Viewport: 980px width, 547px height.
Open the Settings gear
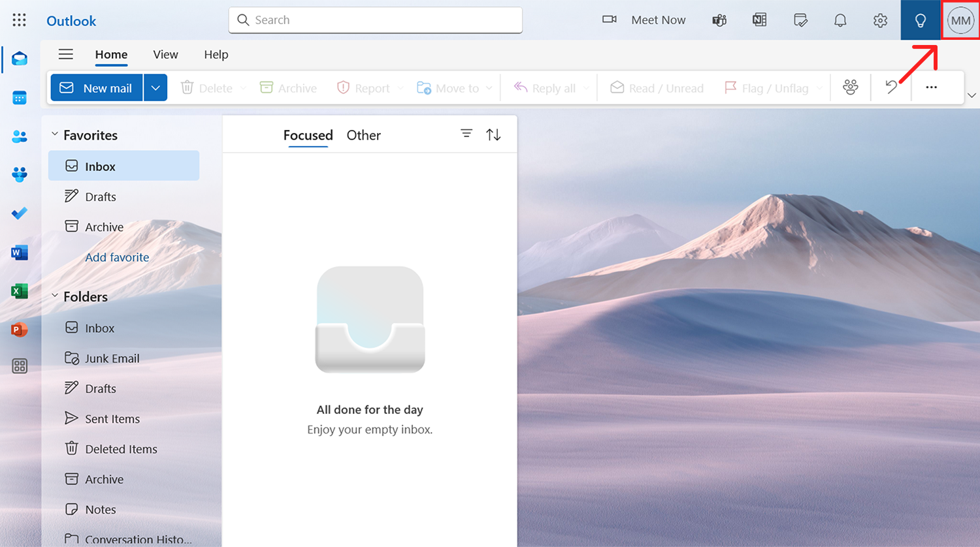[x=880, y=20]
